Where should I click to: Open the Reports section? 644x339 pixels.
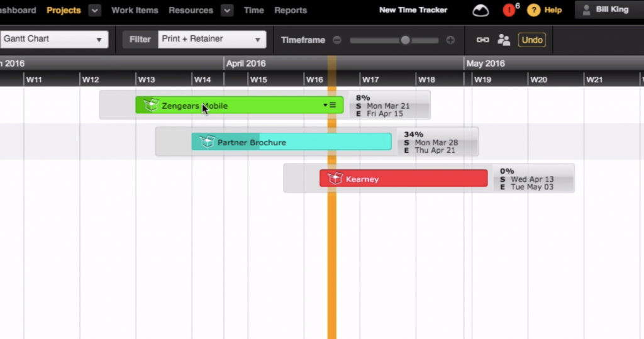pos(291,10)
